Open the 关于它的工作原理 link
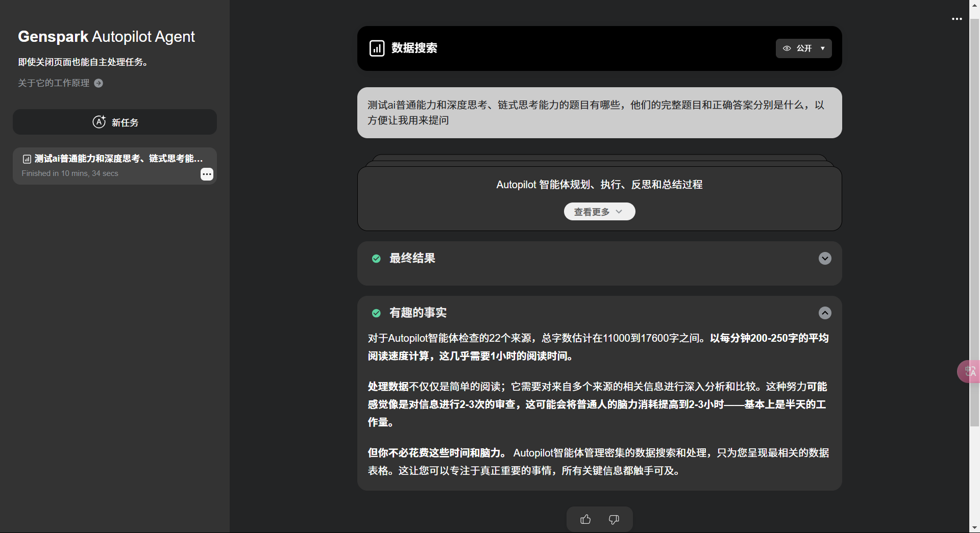Screen dimensions: 980x533 click(x=53, y=83)
